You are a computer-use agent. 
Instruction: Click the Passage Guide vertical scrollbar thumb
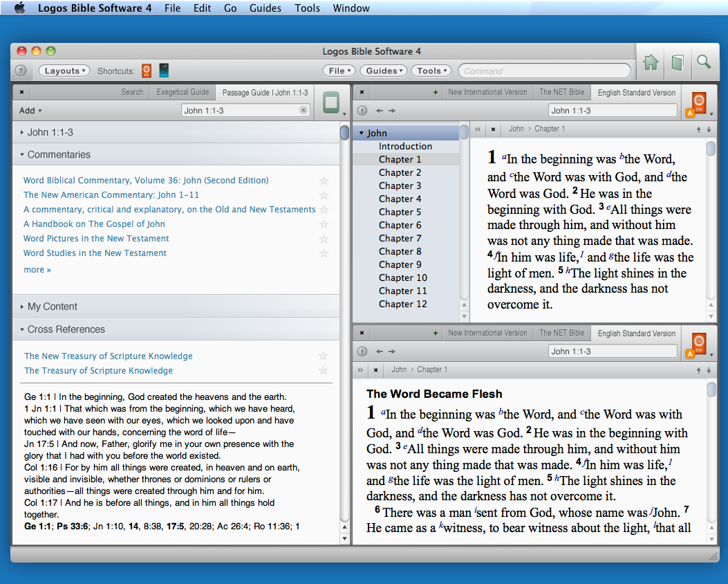(344, 132)
